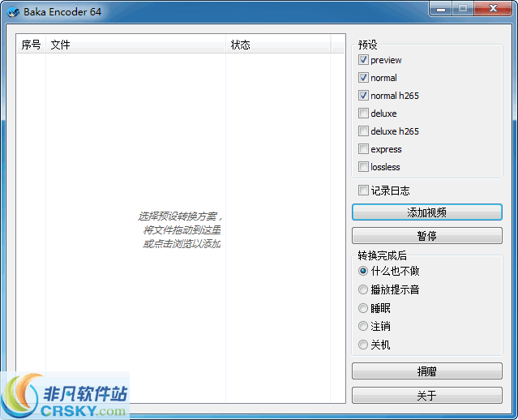Screen dimensions: 518x420
Task: Sort by the 文件 column header
Action: [x=135, y=45]
